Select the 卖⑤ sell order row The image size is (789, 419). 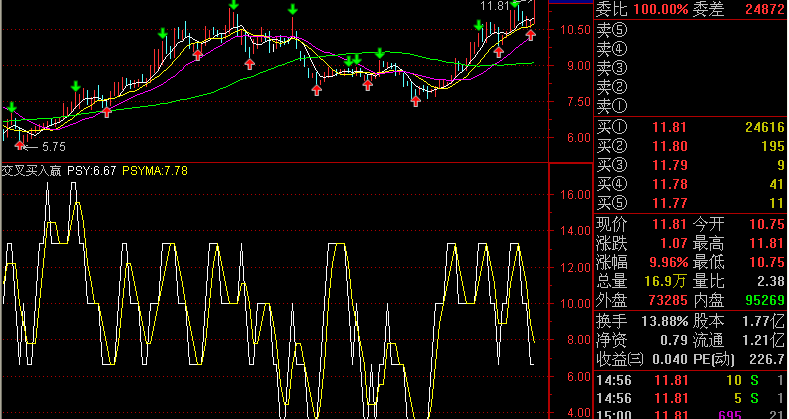click(x=690, y=30)
